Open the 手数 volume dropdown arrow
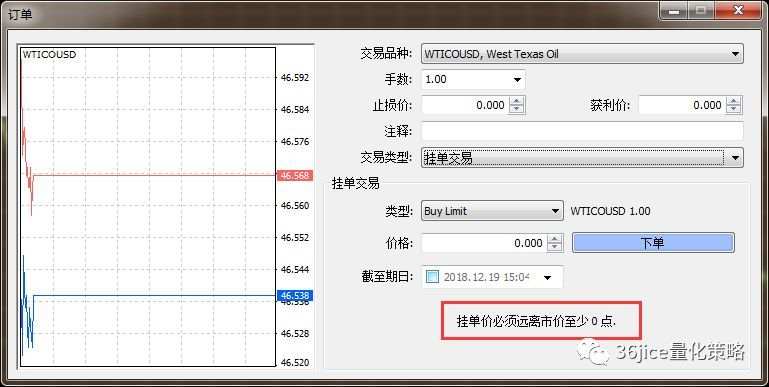The height and width of the screenshot is (387, 769). click(x=517, y=80)
